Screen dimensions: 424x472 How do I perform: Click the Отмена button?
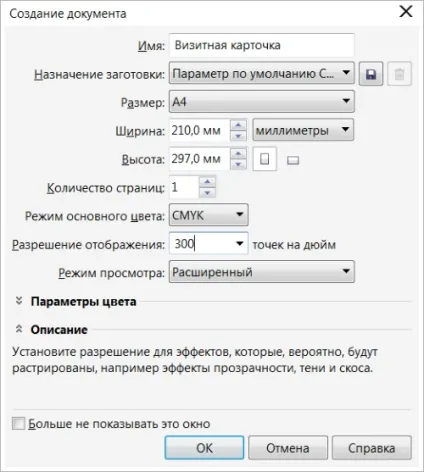[288, 448]
